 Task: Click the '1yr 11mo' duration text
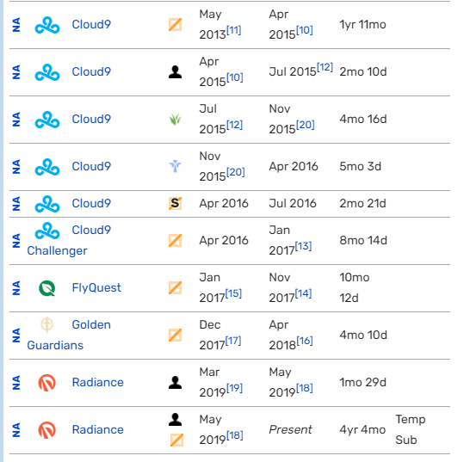tap(362, 25)
